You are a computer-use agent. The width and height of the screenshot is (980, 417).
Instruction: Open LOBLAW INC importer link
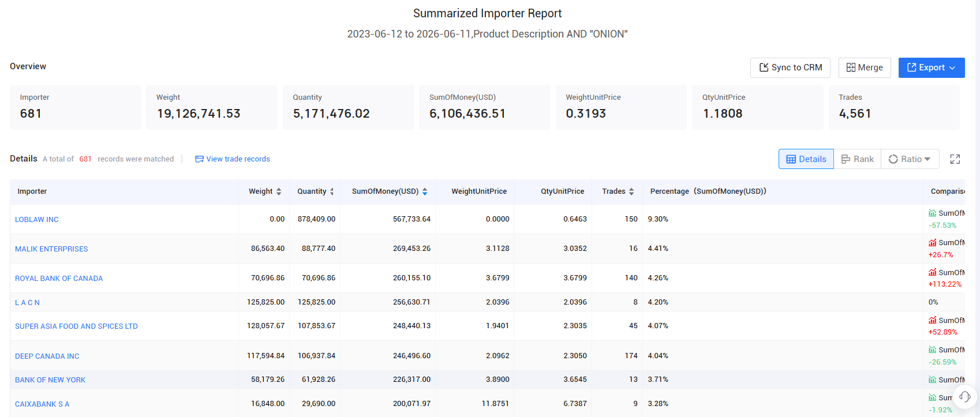(37, 220)
